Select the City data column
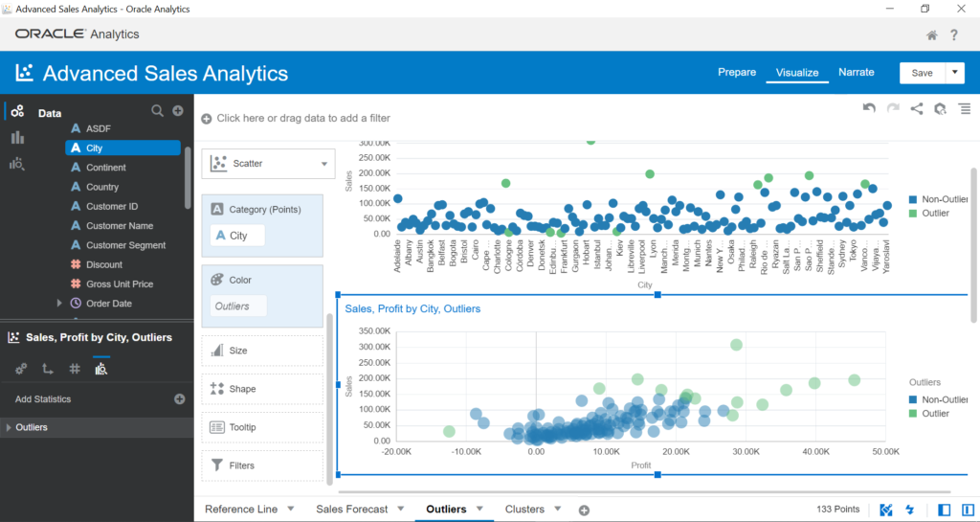This screenshot has height=522, width=980. (x=122, y=148)
